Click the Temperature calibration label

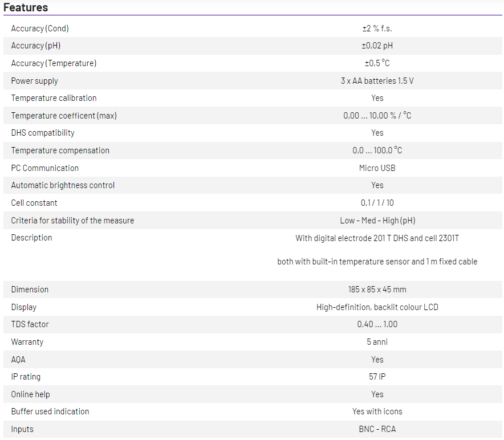point(54,98)
